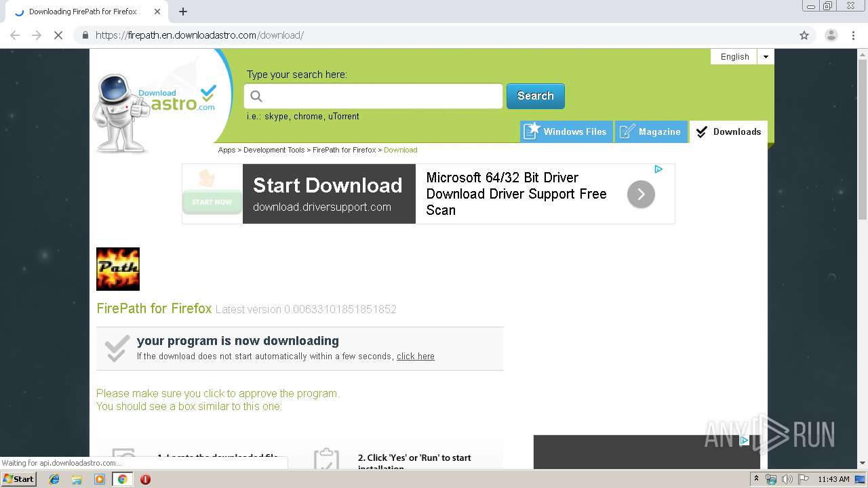Switch to the Magazine tab
The height and width of the screenshot is (488, 868).
[x=651, y=131]
